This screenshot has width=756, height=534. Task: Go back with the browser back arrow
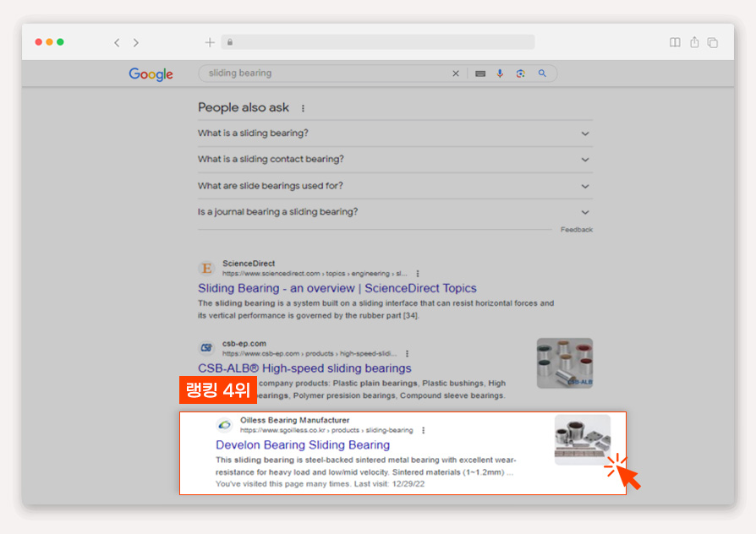point(117,42)
